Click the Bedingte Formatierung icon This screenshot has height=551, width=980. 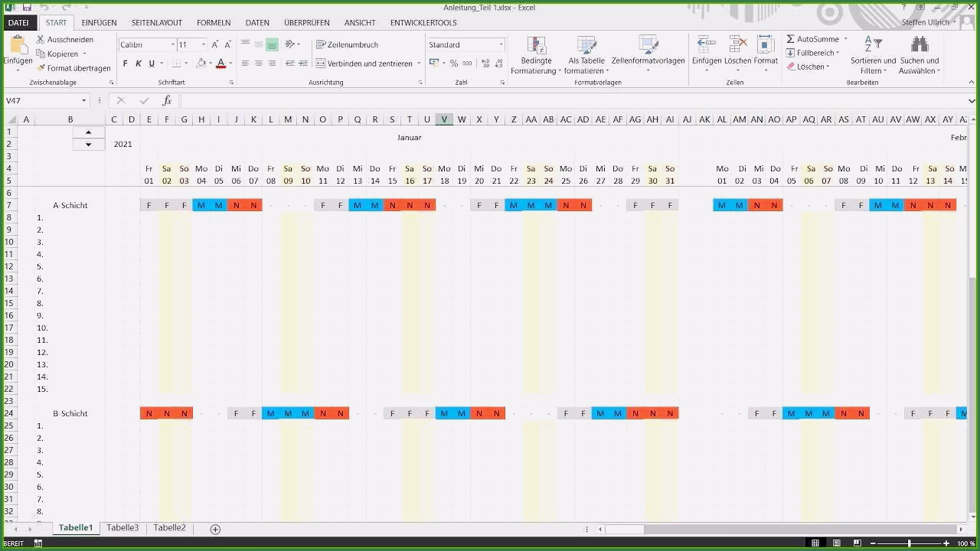(x=536, y=46)
